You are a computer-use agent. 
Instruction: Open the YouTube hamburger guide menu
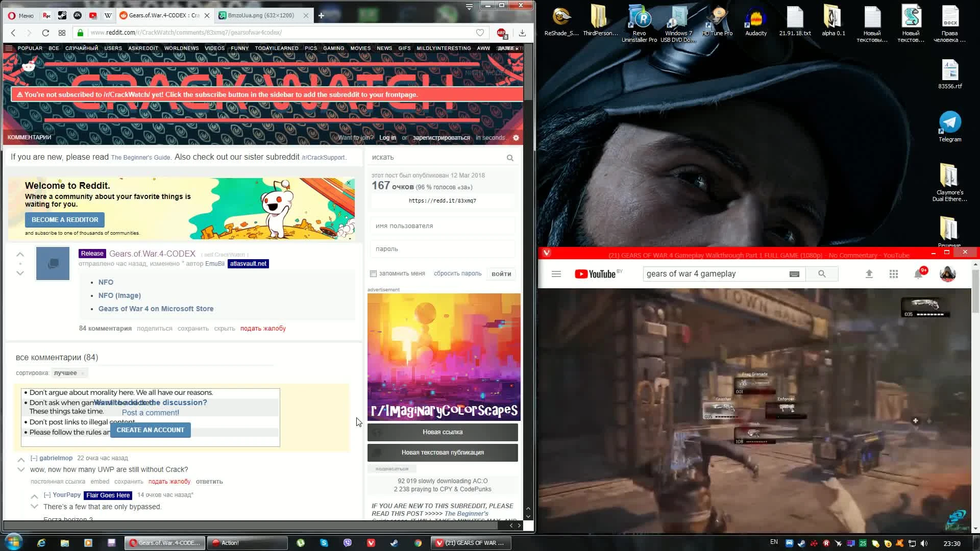coord(556,274)
